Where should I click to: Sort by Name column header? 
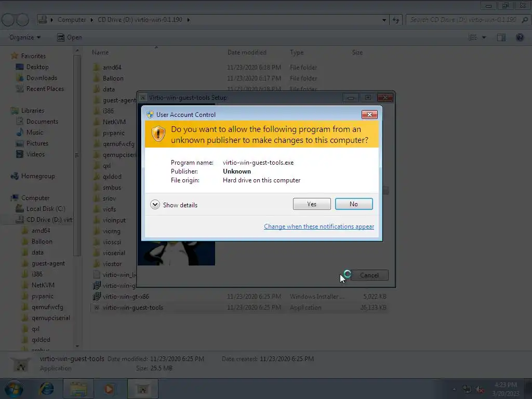click(x=100, y=52)
